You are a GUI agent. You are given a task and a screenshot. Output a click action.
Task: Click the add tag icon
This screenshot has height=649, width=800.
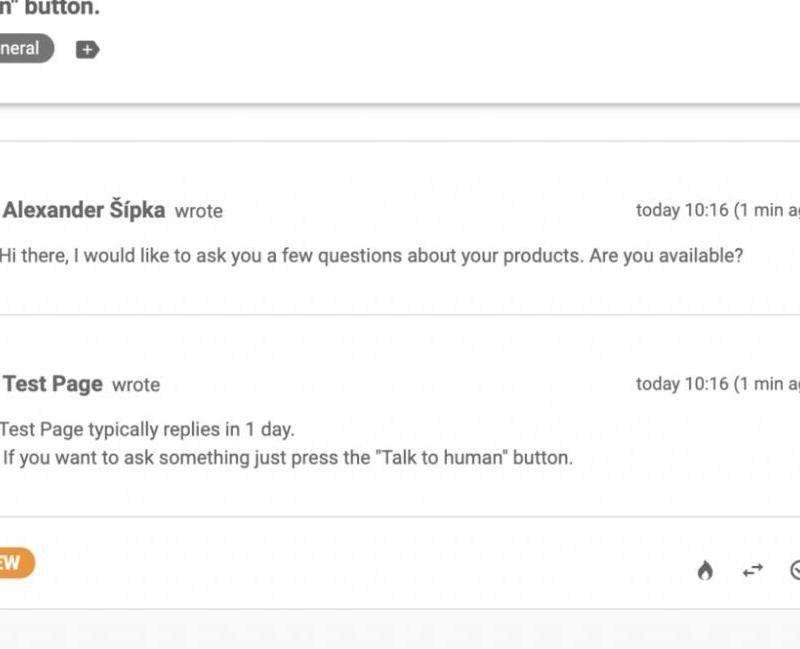click(x=87, y=49)
